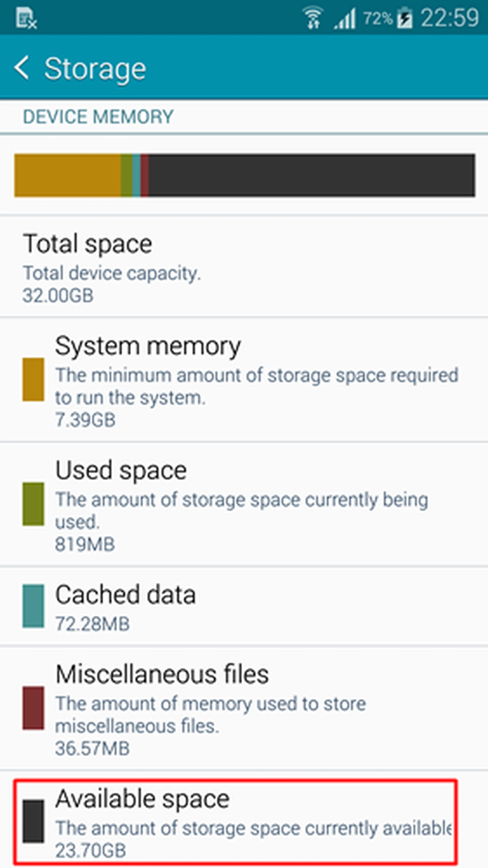Tap the orange System memory swatch
The height and width of the screenshot is (868, 488).
(x=33, y=379)
